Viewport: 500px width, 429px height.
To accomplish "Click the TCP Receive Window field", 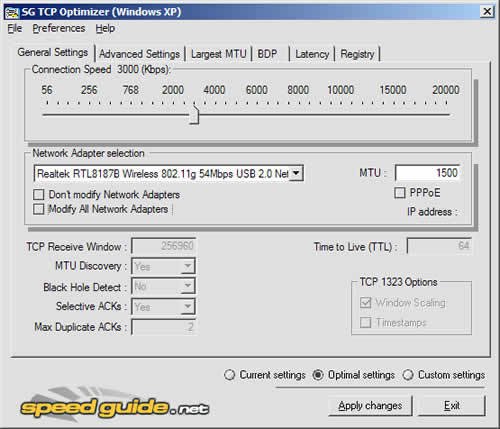I will click(163, 246).
